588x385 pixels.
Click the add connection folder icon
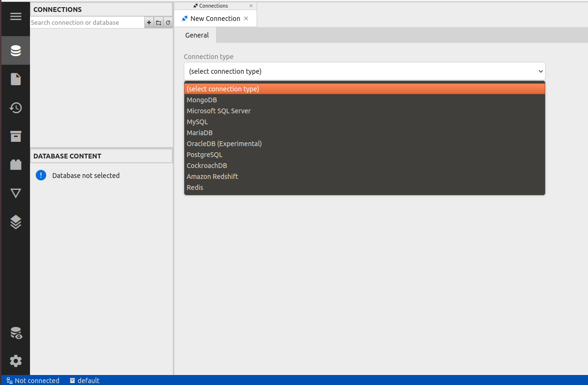pos(159,23)
